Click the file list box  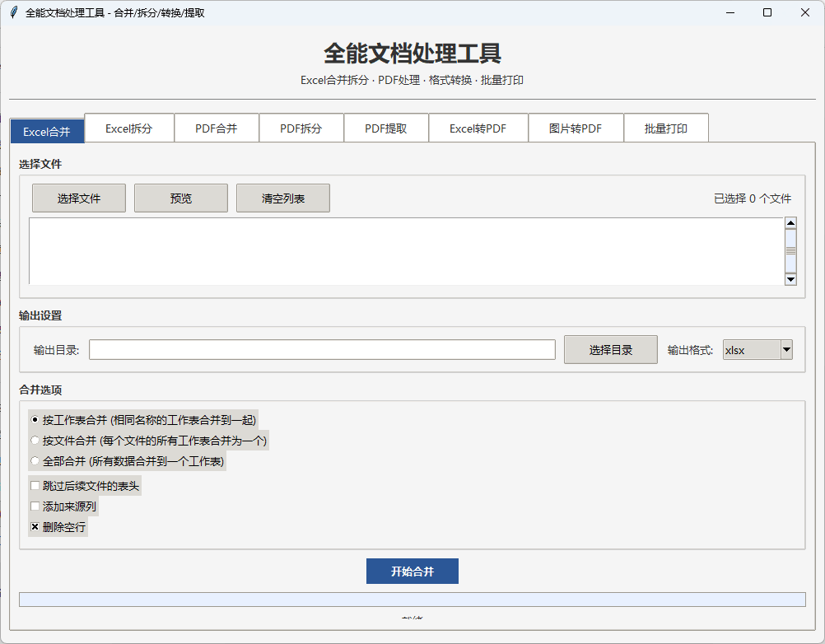tap(406, 251)
